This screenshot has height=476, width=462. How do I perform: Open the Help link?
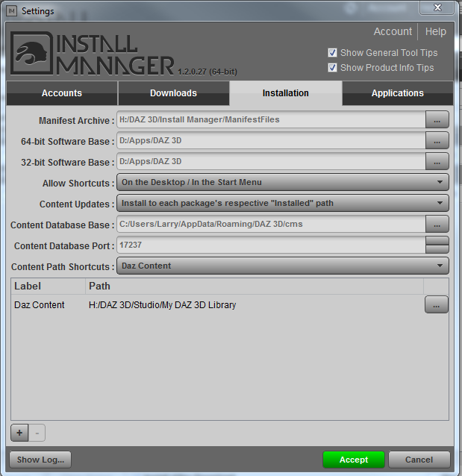[x=436, y=31]
